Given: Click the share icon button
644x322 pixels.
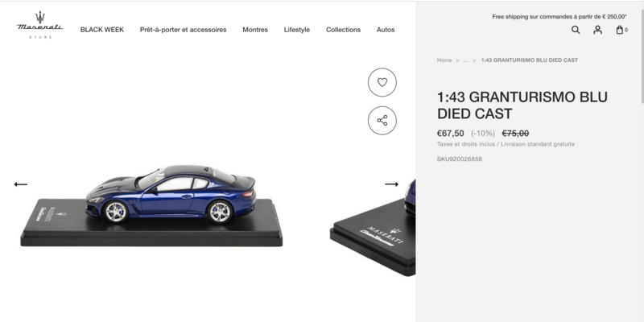Looking at the screenshot, I should [x=382, y=120].
